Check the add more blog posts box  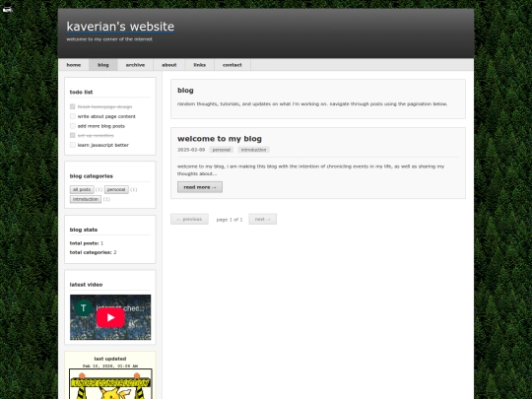[x=72, y=126]
